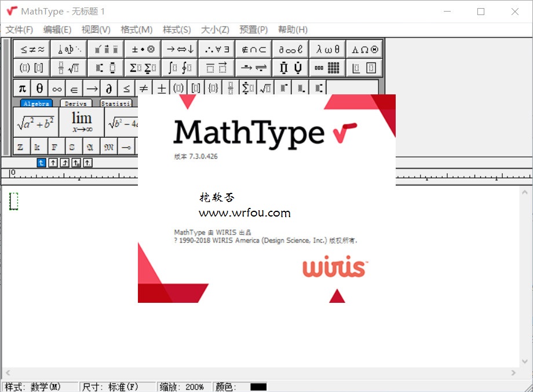Insert the double-struck Z symbol
The height and width of the screenshot is (392, 533).
[22, 146]
